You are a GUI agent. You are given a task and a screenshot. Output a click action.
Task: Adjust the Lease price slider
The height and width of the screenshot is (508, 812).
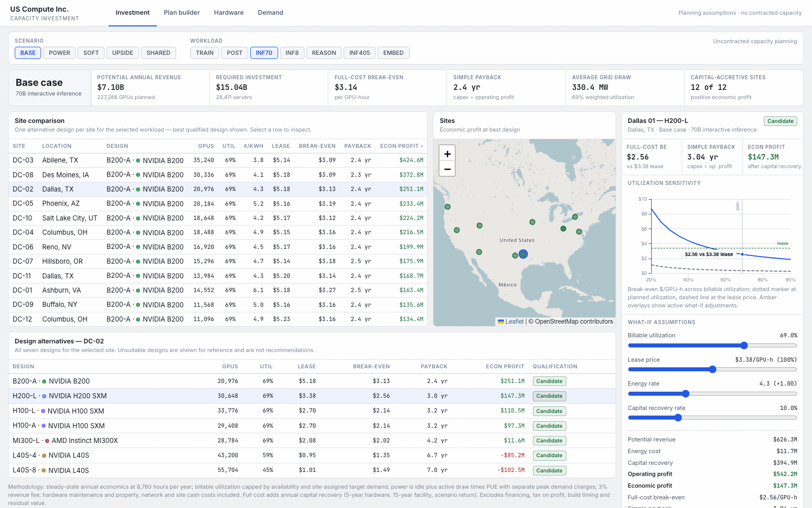713,369
